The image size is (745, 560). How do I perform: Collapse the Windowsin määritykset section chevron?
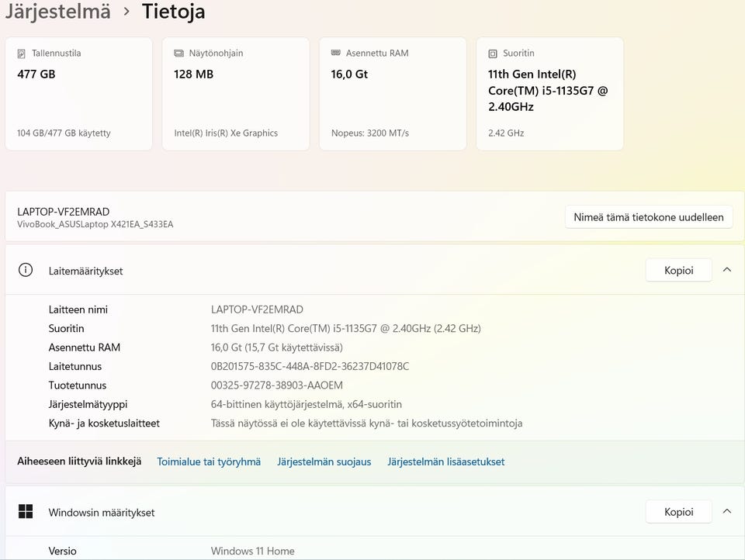coord(726,512)
